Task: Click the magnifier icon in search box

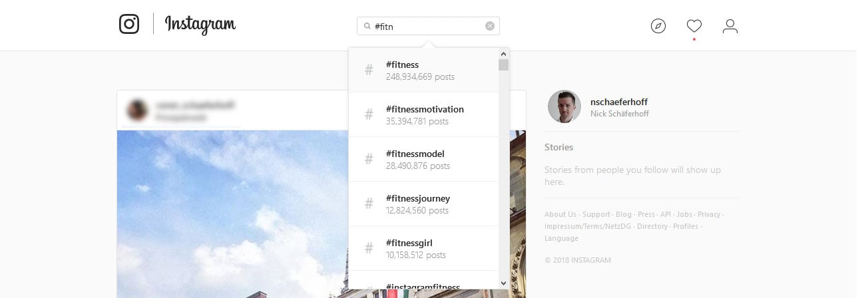Action: click(367, 27)
